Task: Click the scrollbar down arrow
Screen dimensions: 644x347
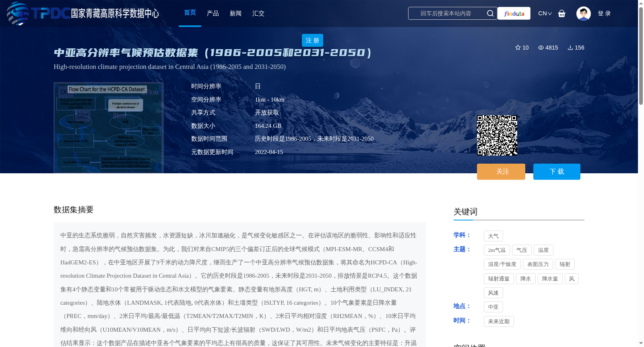Action: [x=641, y=343]
